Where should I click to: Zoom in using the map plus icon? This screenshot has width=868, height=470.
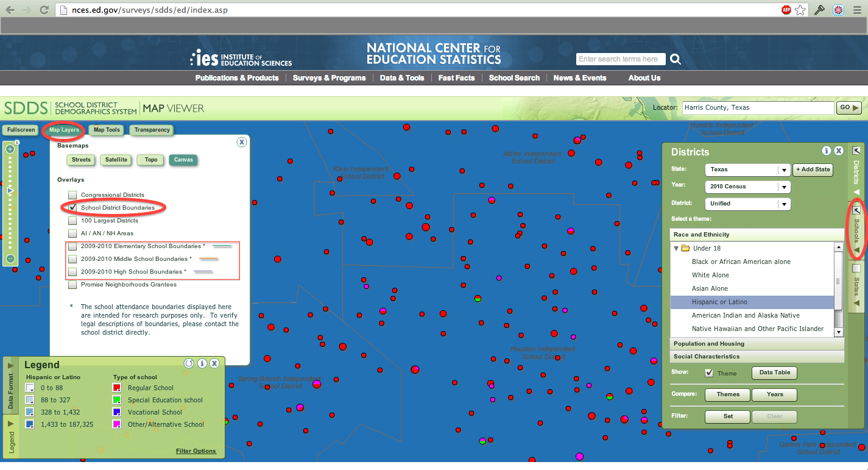click(x=10, y=149)
